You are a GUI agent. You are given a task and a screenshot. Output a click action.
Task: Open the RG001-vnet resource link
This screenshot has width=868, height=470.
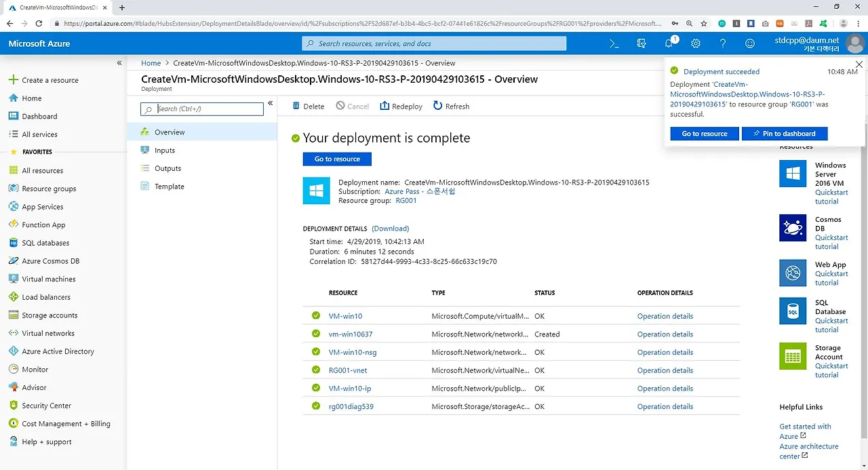coord(348,370)
